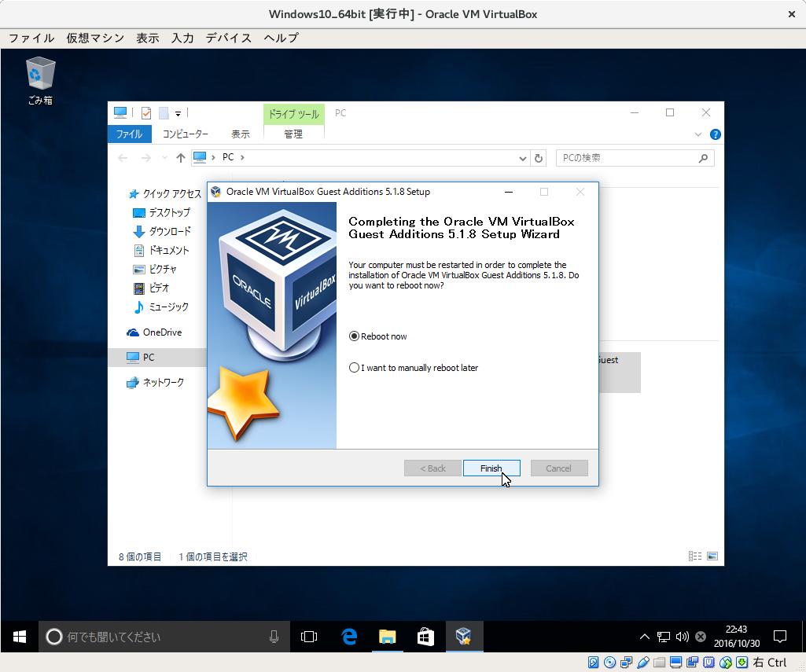Screen dimensions: 806x672
Task: Launch Microsoft Edge from taskbar
Action: click(350, 637)
